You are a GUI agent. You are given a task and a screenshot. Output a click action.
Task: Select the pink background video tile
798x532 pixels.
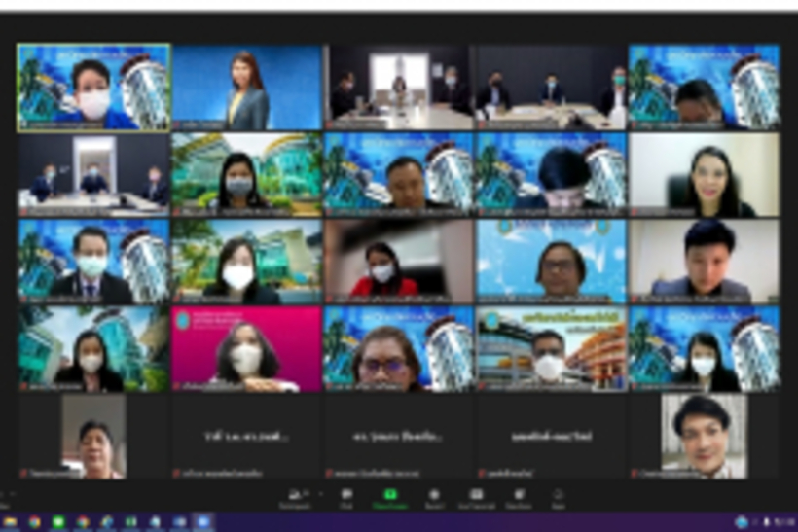(247, 349)
